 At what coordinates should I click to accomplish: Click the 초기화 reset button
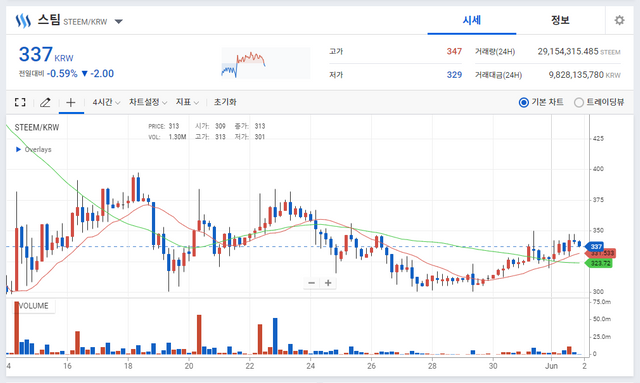click(x=225, y=102)
